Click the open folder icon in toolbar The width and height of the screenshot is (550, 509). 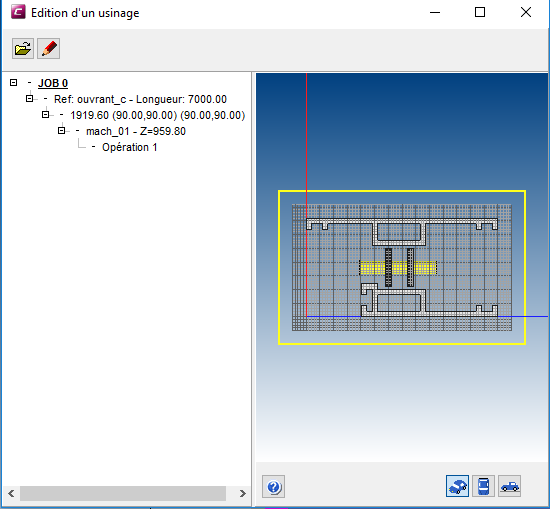[x=23, y=48]
